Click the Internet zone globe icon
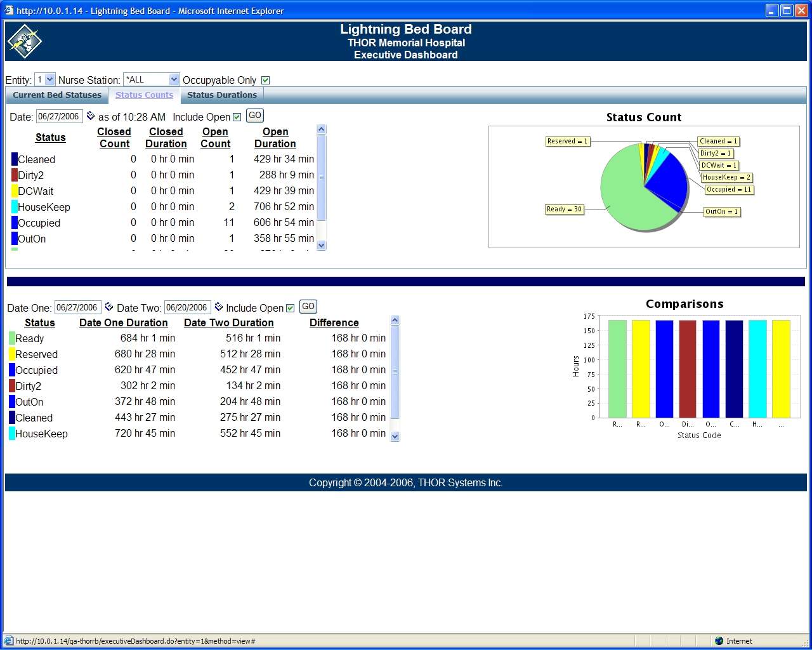Viewport: 812px width, 650px height. pos(719,640)
